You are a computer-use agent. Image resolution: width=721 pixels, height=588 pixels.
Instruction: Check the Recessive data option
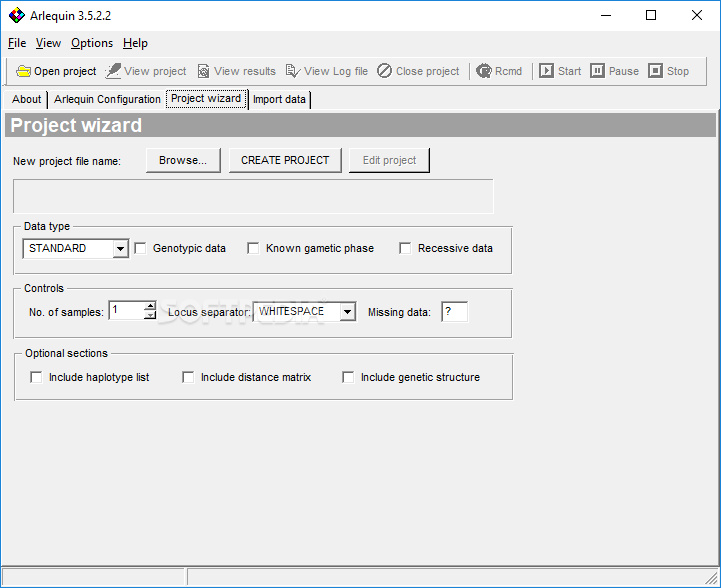pos(405,248)
